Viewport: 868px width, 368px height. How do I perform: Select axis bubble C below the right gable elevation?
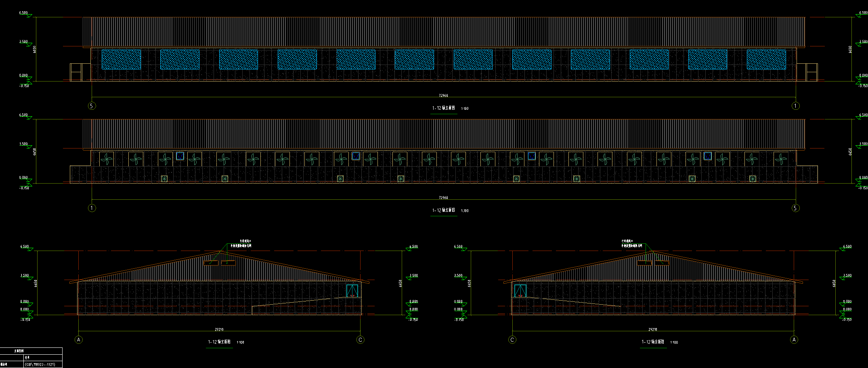click(x=512, y=340)
